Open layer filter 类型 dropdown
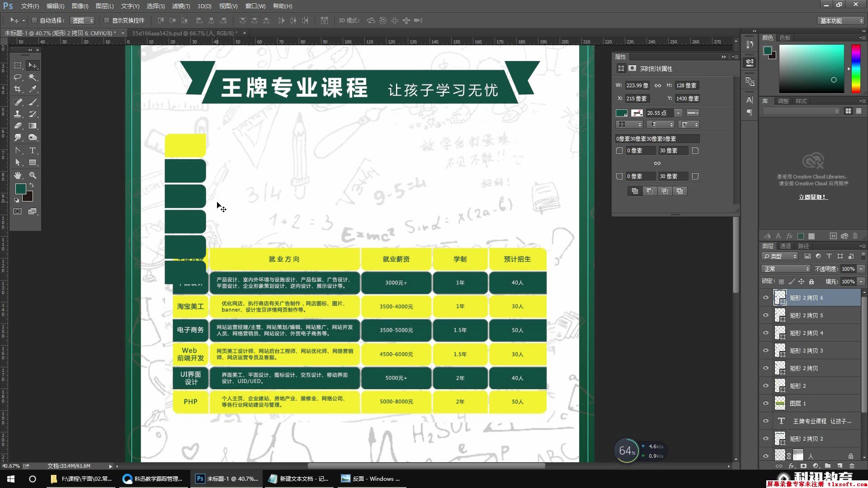The height and width of the screenshot is (488, 868). pyautogui.click(x=780, y=256)
